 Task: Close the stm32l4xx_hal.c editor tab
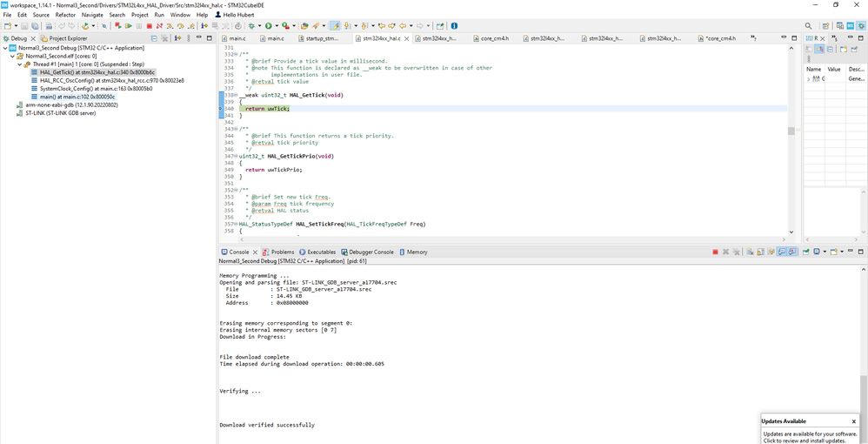406,38
